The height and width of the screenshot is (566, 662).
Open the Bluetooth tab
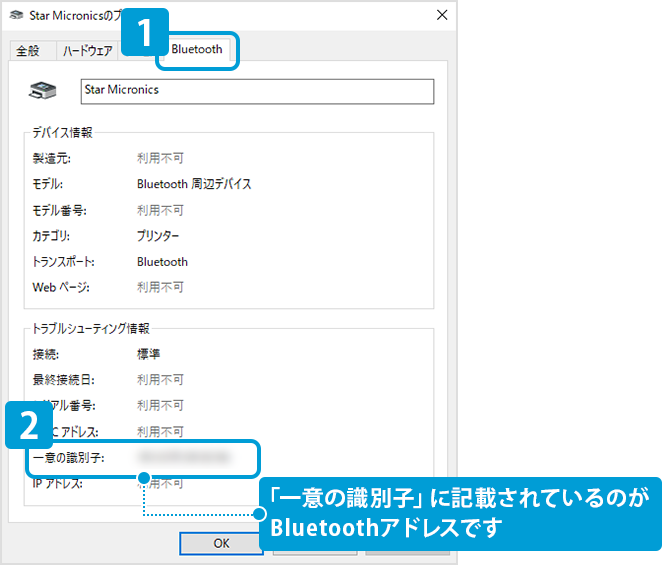(x=197, y=50)
